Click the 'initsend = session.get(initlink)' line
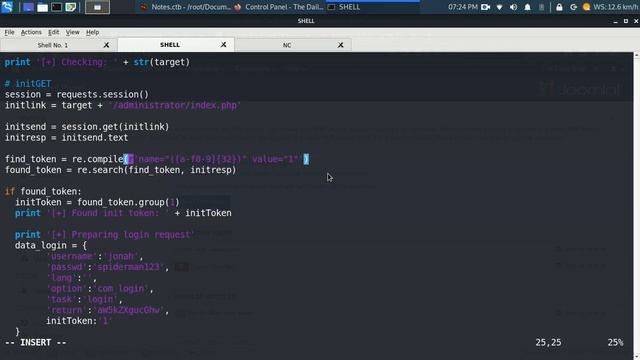Viewport: 640px width, 360px height. pyautogui.click(x=87, y=127)
